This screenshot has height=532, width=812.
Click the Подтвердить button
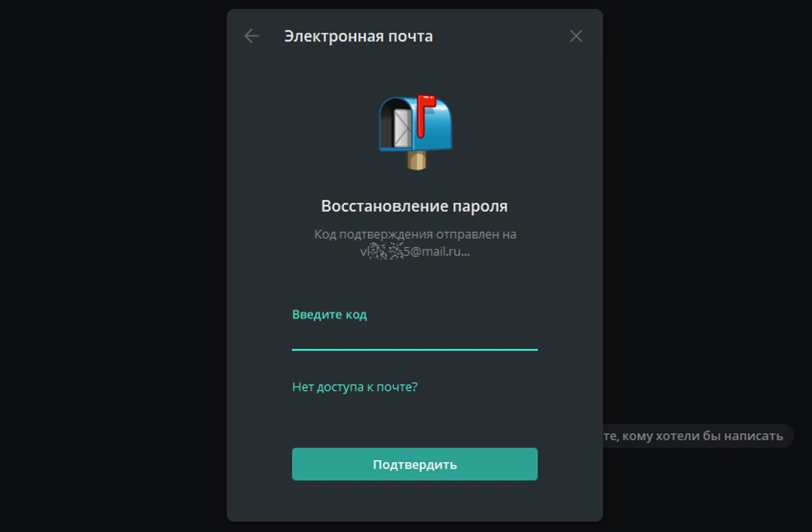tap(415, 464)
